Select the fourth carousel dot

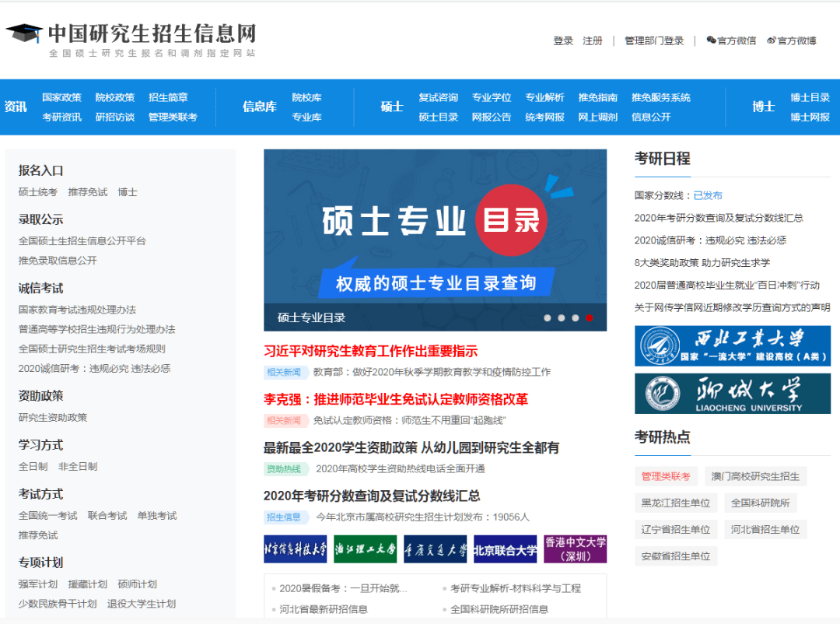(x=590, y=317)
